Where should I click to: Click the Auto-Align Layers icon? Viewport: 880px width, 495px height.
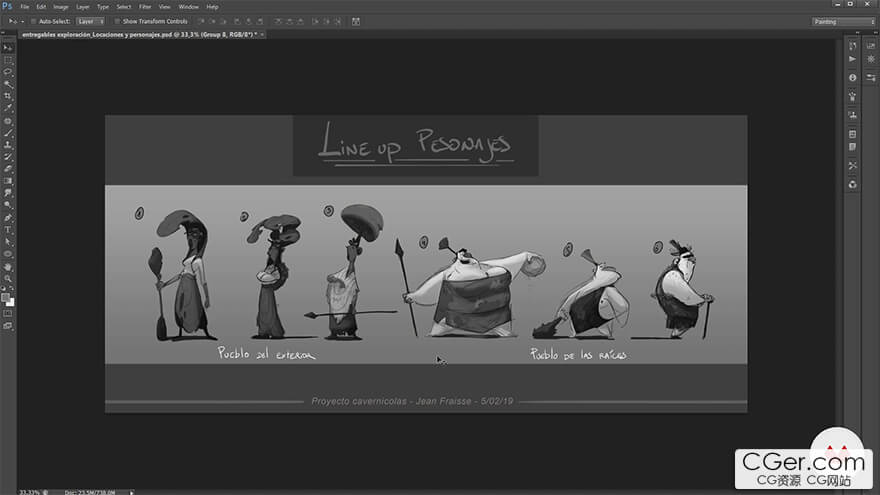point(356,21)
